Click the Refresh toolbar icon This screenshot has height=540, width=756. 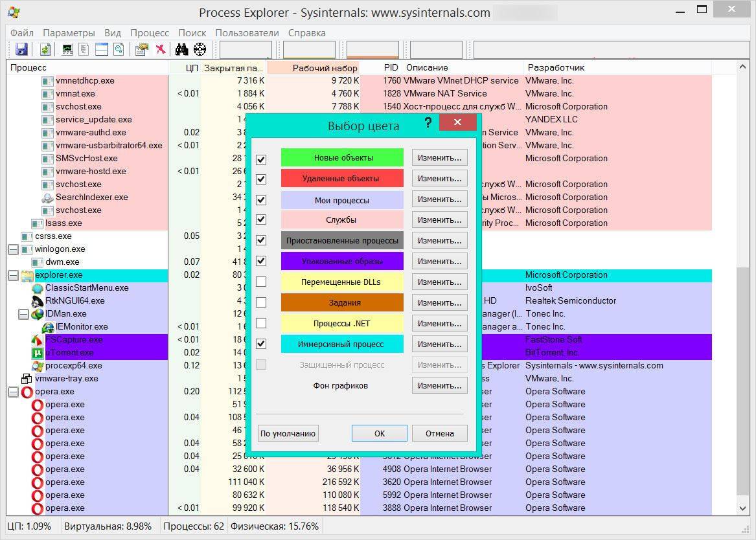click(45, 49)
